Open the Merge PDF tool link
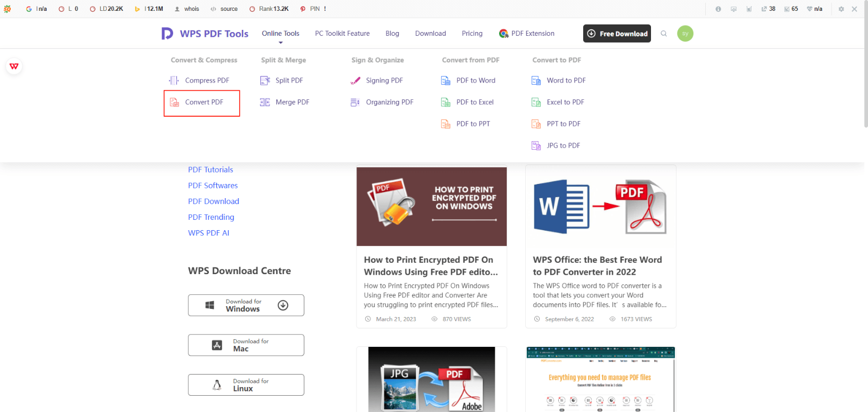 (x=292, y=102)
